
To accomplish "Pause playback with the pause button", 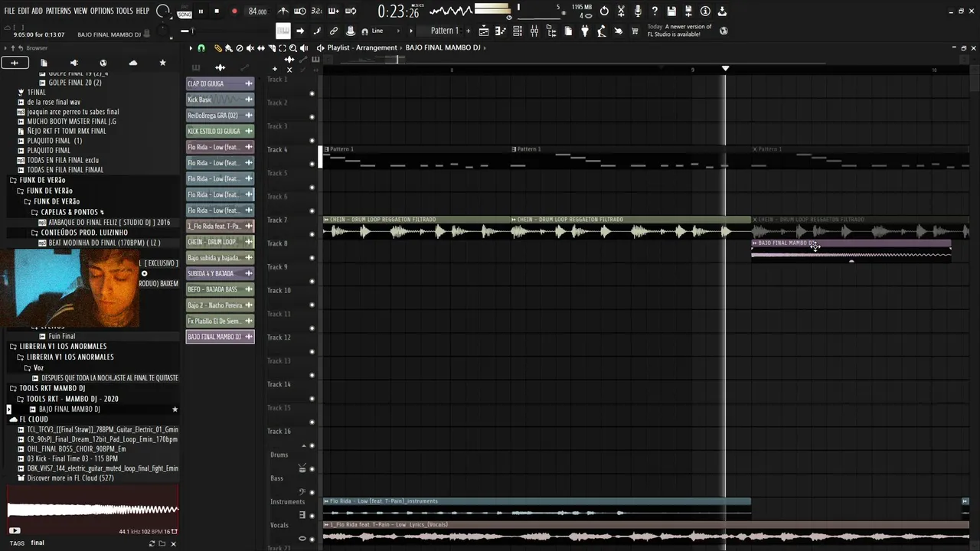I will (x=201, y=11).
